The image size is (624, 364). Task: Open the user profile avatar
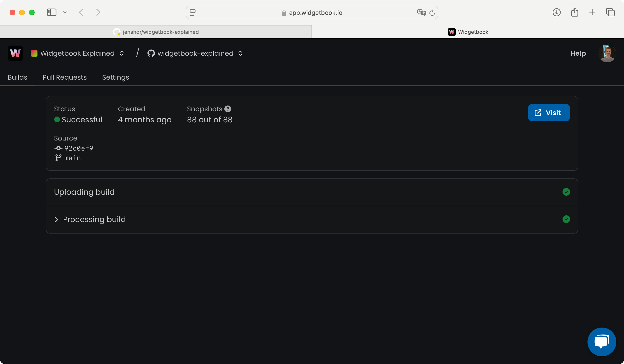click(x=607, y=53)
